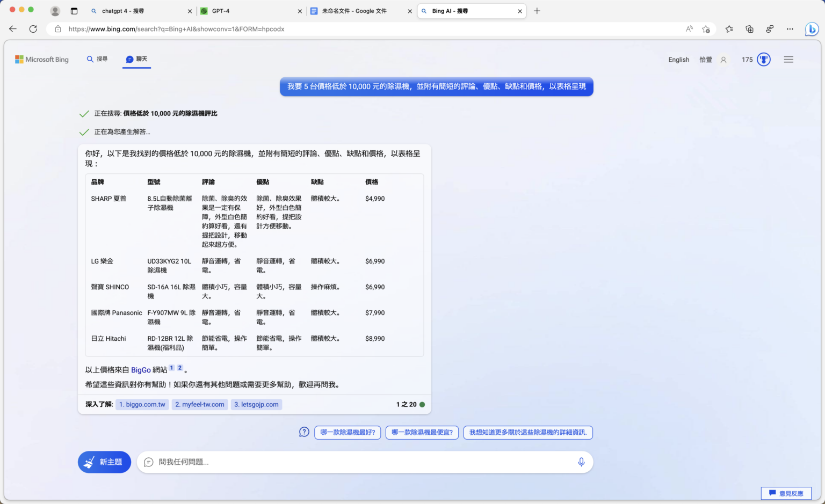Open Microsoft Rewards via the trophy icon
This screenshot has height=504, width=825.
[763, 60]
